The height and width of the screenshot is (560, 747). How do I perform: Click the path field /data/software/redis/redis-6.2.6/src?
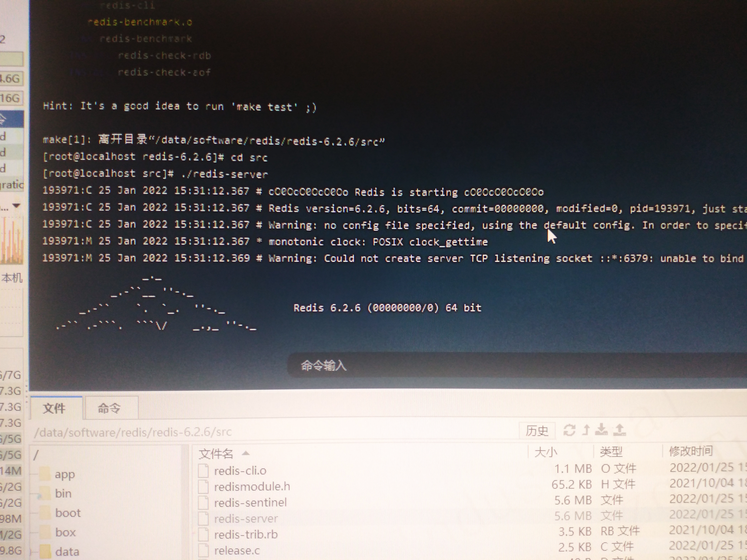click(x=133, y=432)
